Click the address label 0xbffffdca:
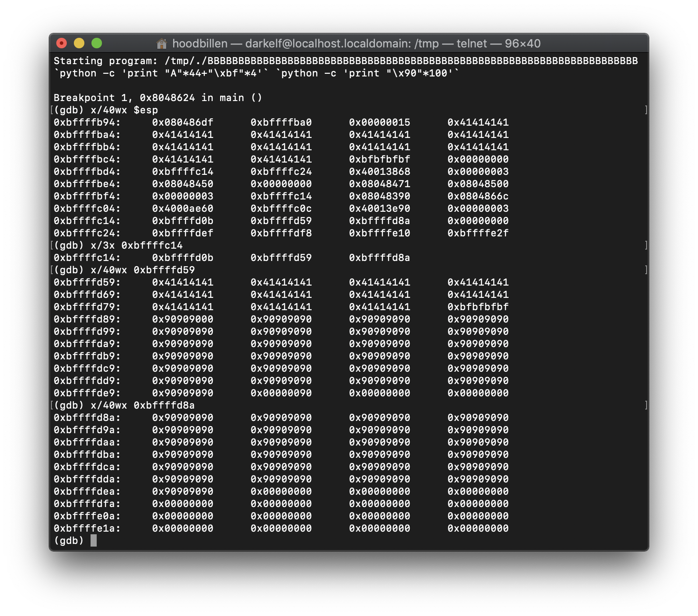The image size is (698, 616). [87, 467]
